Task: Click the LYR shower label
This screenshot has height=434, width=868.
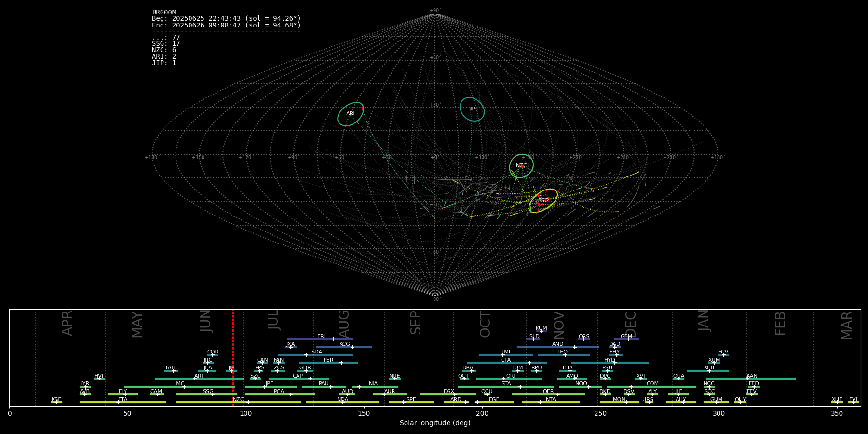Action: (85, 384)
